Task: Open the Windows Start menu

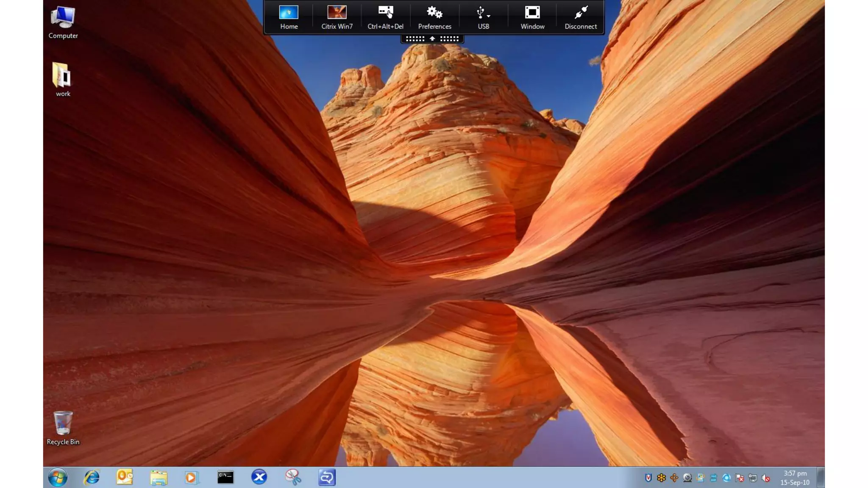Action: pyautogui.click(x=58, y=477)
